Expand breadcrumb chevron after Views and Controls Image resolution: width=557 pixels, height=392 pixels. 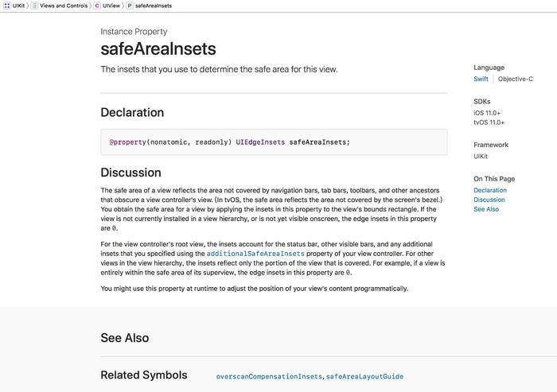coord(90,6)
